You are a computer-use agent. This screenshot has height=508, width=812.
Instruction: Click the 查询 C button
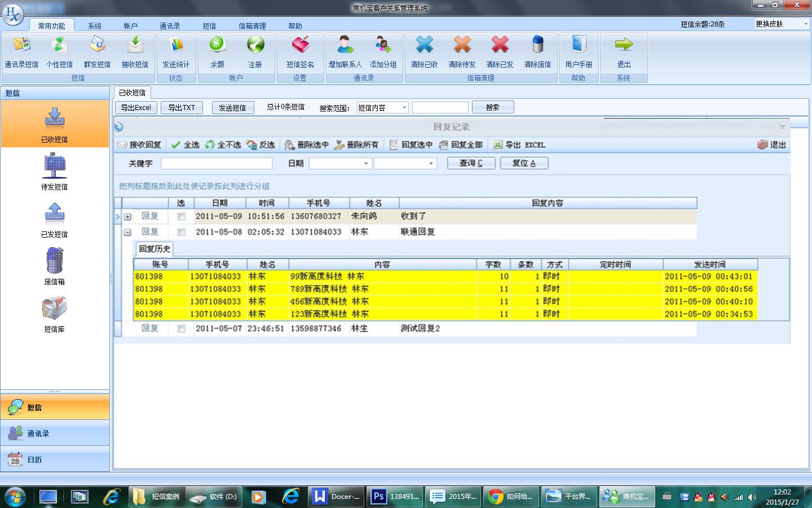[471, 163]
